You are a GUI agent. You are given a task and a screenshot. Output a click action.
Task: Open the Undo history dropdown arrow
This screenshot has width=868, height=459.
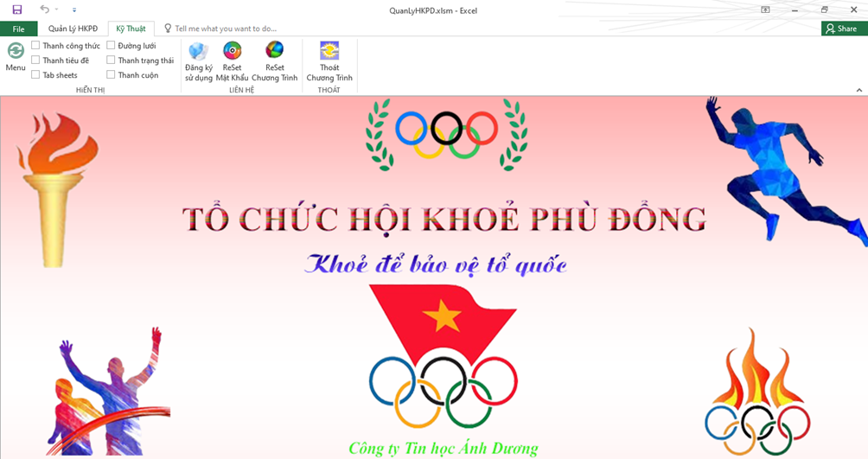pos(56,10)
